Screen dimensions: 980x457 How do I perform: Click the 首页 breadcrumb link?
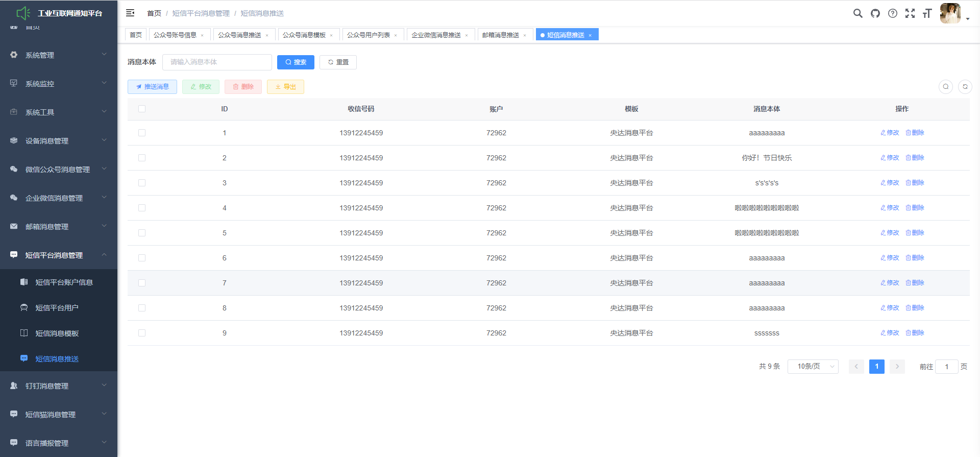[154, 13]
